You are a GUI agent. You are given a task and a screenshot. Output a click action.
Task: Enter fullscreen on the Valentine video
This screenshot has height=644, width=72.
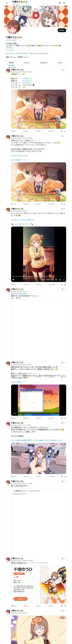(x=64, y=279)
